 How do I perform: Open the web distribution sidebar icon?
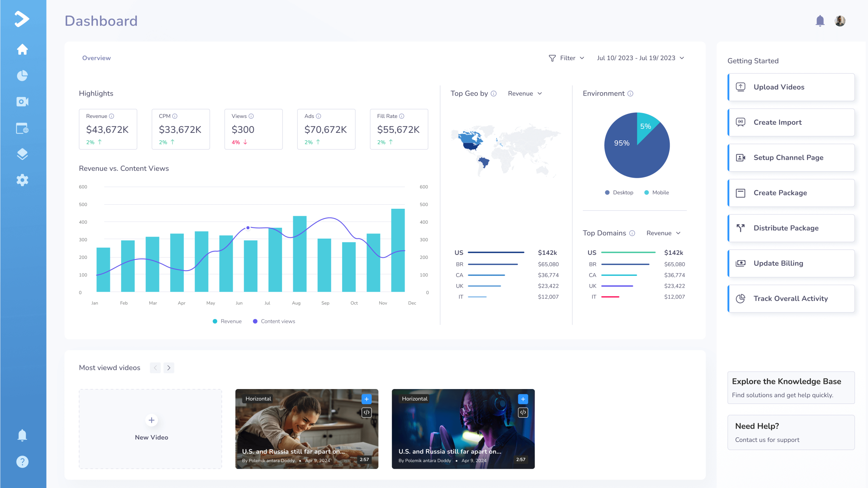pyautogui.click(x=22, y=128)
